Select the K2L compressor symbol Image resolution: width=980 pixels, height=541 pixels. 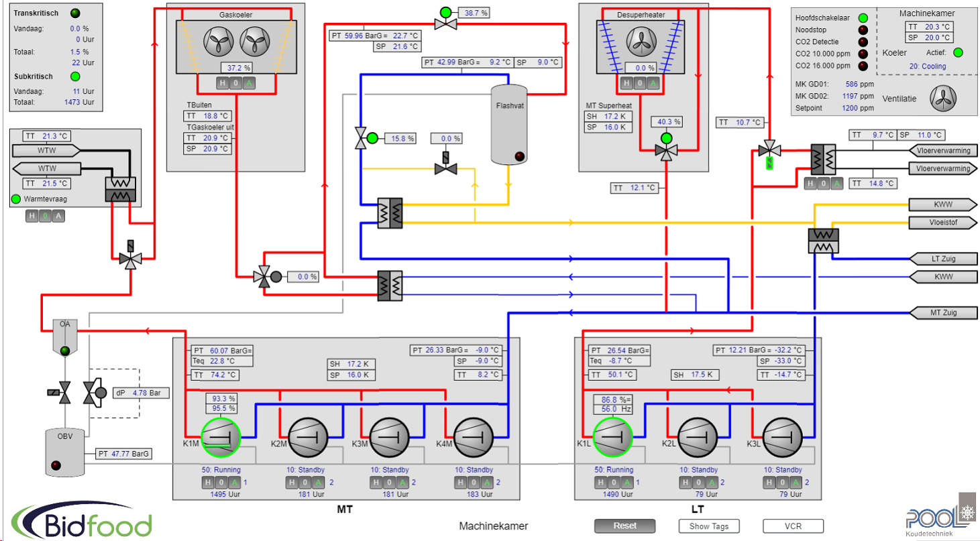(x=697, y=436)
